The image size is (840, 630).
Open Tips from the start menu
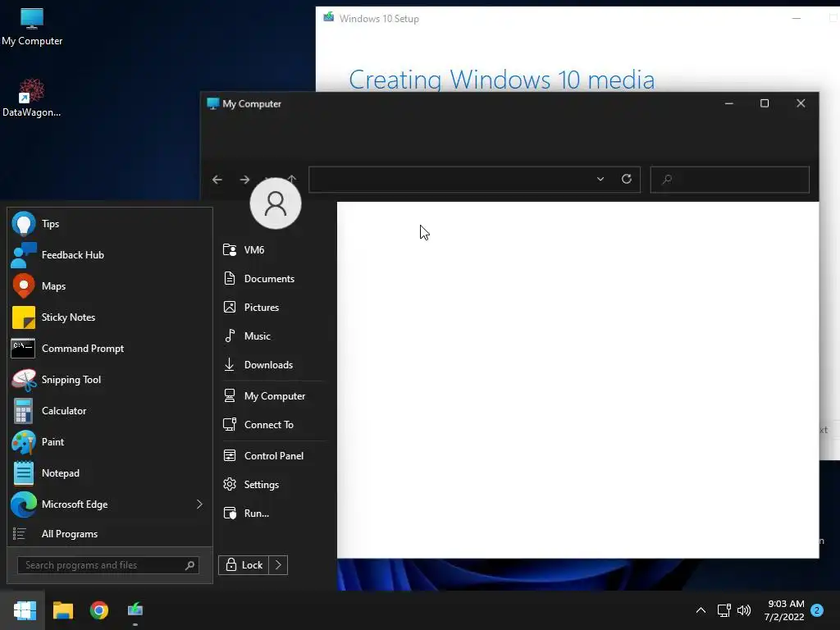110,224
